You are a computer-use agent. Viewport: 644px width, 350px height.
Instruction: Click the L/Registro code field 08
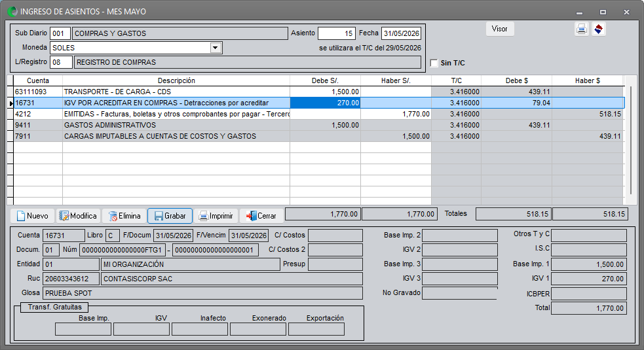[x=61, y=62]
